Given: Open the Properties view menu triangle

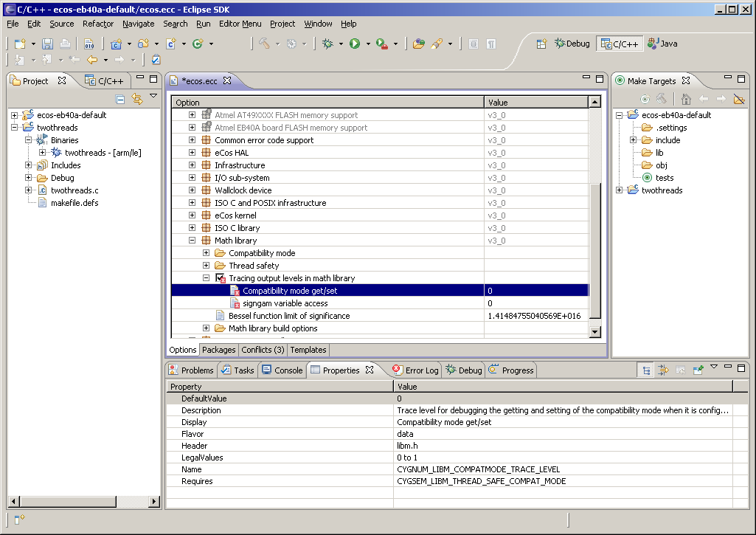Looking at the screenshot, I should [714, 367].
